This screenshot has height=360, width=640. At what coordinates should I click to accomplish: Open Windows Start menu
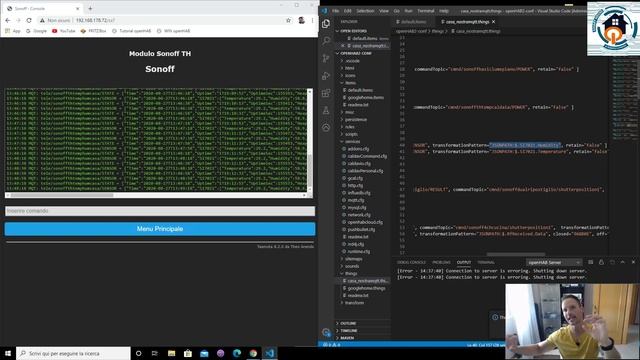[8, 353]
